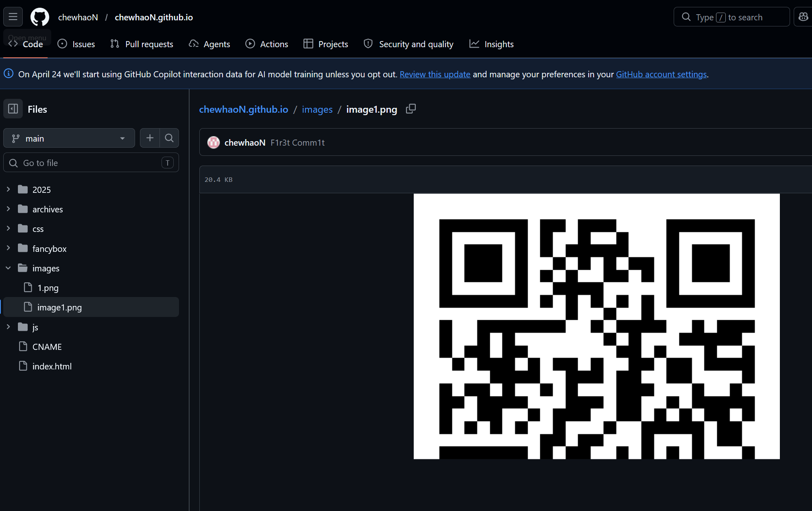Viewport: 812px width, 511px height.
Task: Click the search magnifier icon in header
Action: (x=686, y=17)
